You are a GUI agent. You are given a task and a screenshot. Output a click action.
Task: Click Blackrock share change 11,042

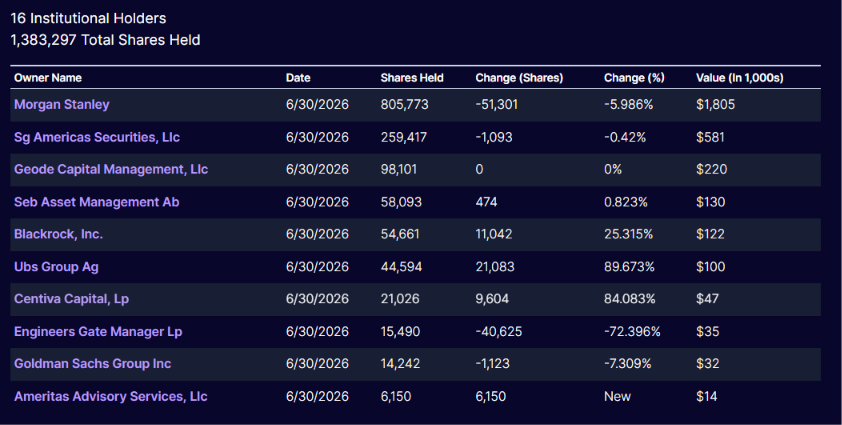(493, 234)
